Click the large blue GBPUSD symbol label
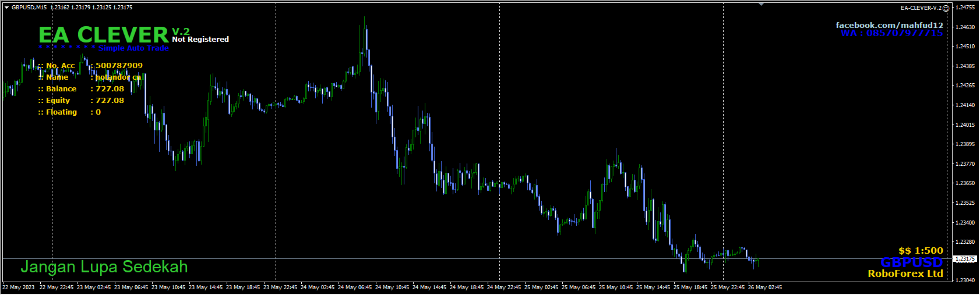 coord(911,262)
